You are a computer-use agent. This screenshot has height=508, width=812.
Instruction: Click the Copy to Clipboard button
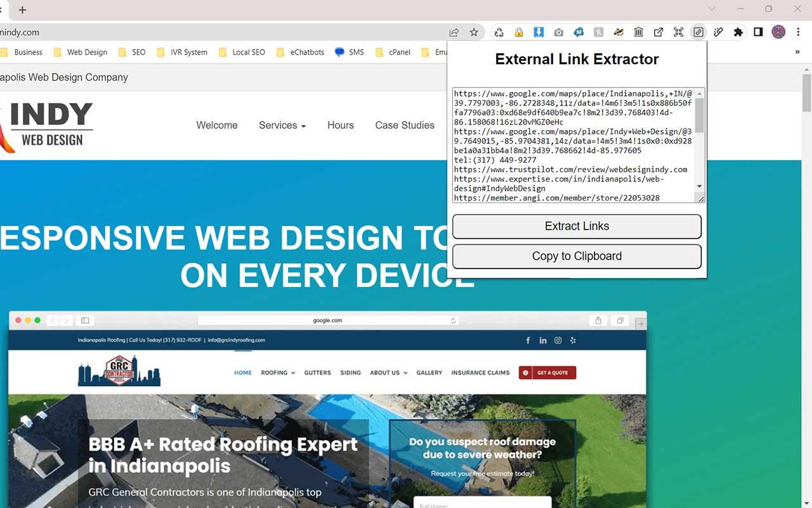pos(577,256)
